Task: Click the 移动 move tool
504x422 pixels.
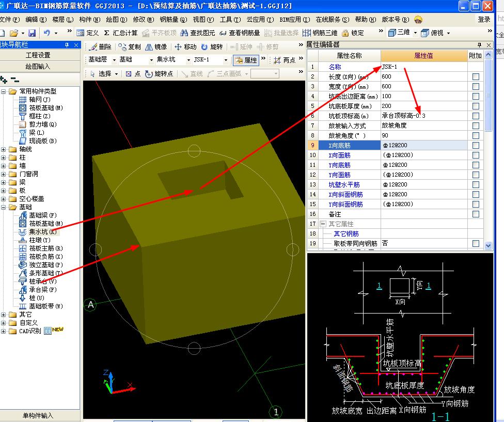Action: point(185,47)
